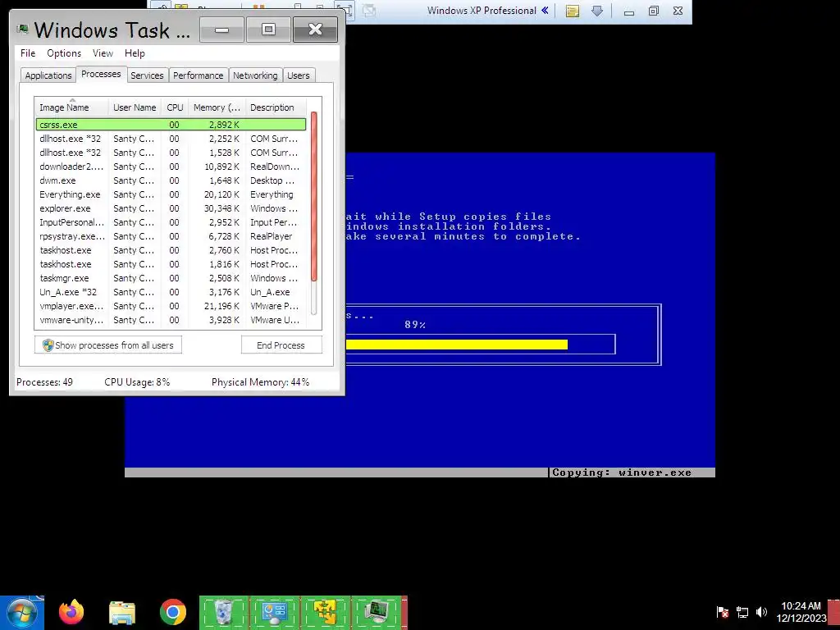Screen dimensions: 840x630
Task: Open Windows Explorer folder icon in taskbar
Action: coord(122,612)
